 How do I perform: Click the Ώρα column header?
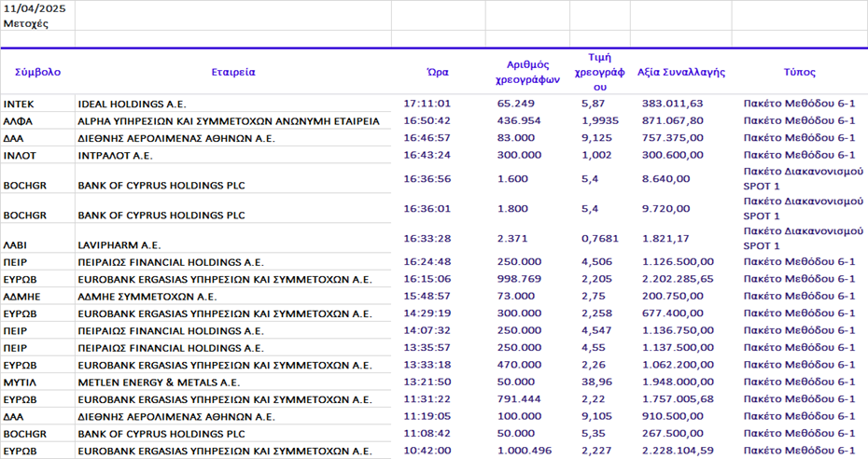tap(437, 72)
